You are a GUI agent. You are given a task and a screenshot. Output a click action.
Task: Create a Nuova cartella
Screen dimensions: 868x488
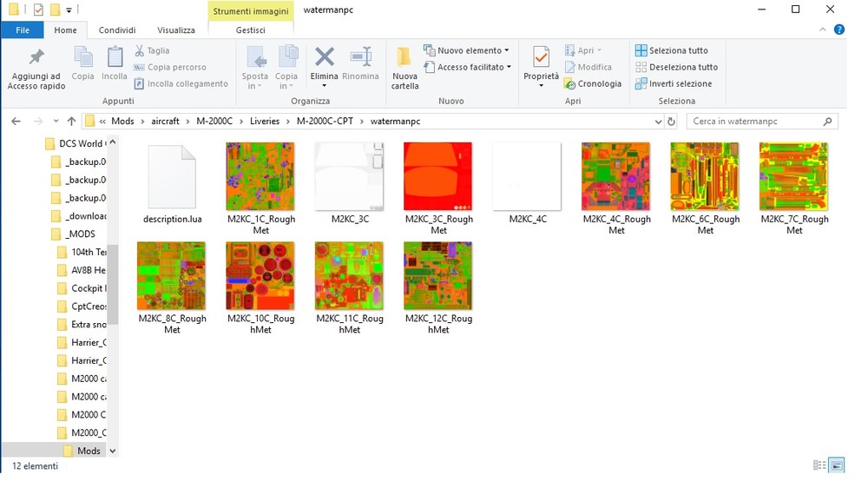coord(404,69)
